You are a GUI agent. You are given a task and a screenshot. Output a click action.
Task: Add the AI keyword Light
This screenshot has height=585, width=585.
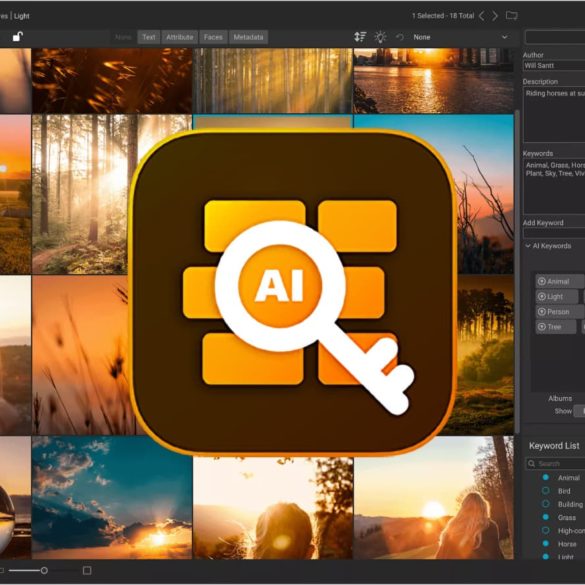(557, 297)
